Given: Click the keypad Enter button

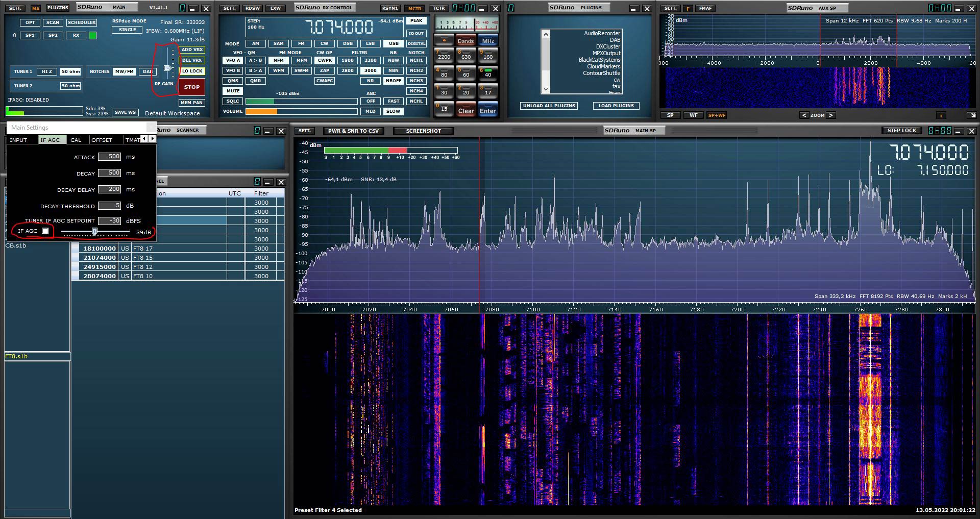Looking at the screenshot, I should point(487,110).
